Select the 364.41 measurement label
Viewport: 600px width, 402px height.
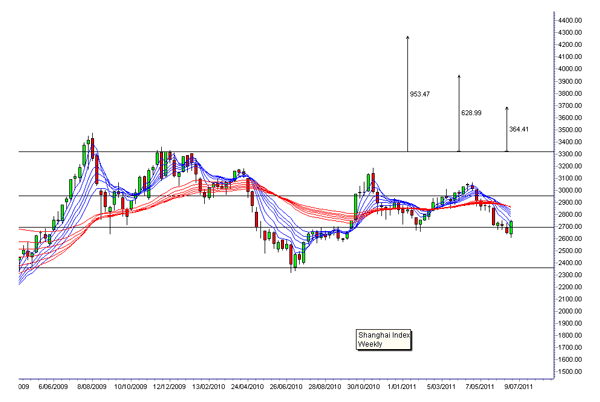[x=519, y=129]
